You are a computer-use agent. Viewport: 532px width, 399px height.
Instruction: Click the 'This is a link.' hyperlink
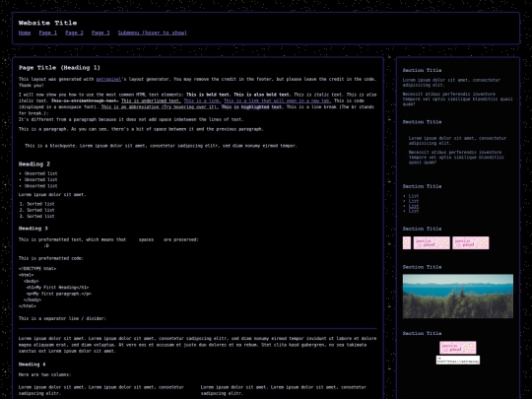(202, 100)
